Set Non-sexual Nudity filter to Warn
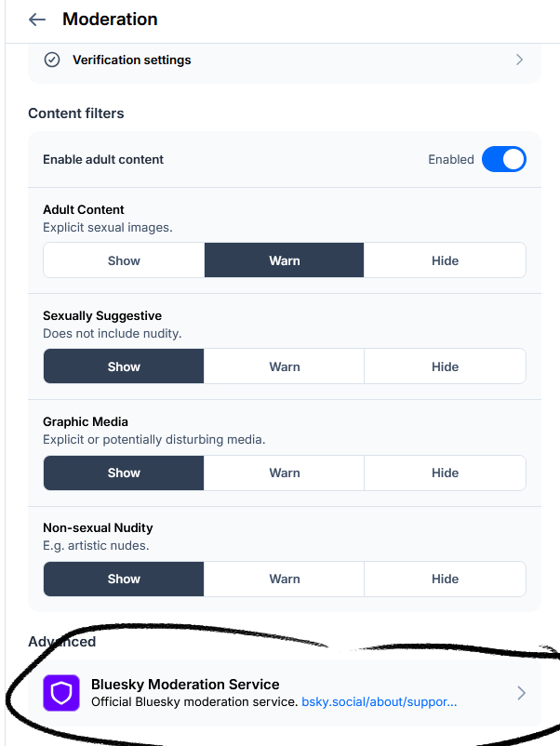Image resolution: width=560 pixels, height=746 pixels. click(285, 579)
